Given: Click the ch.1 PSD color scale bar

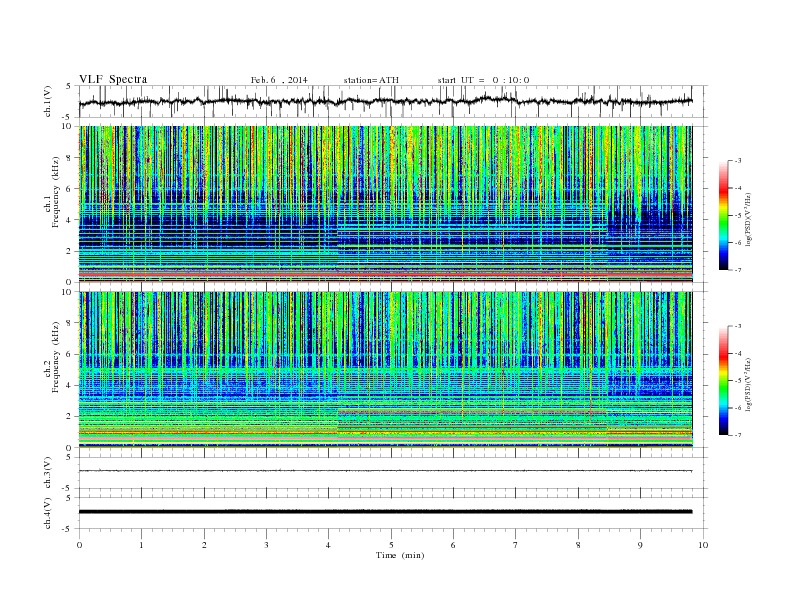Looking at the screenshot, I should [x=724, y=215].
